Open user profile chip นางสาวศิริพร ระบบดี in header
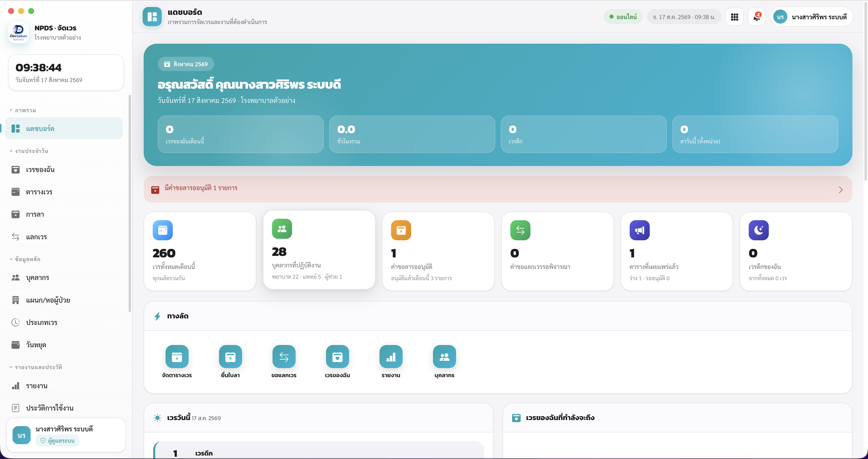868x459 pixels. point(811,17)
